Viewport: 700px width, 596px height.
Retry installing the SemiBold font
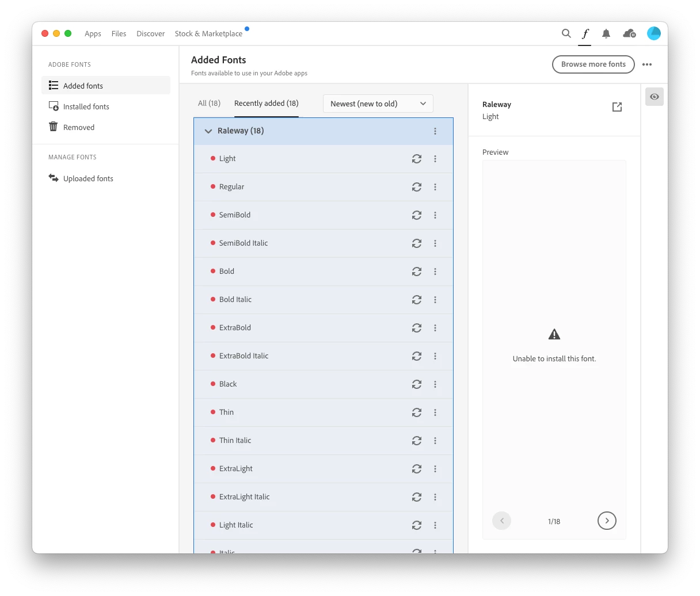click(x=417, y=215)
